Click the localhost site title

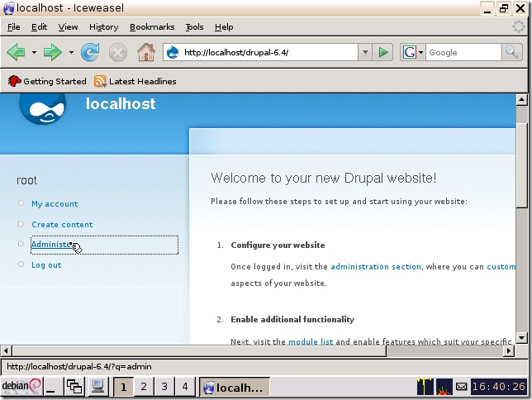[x=121, y=103]
